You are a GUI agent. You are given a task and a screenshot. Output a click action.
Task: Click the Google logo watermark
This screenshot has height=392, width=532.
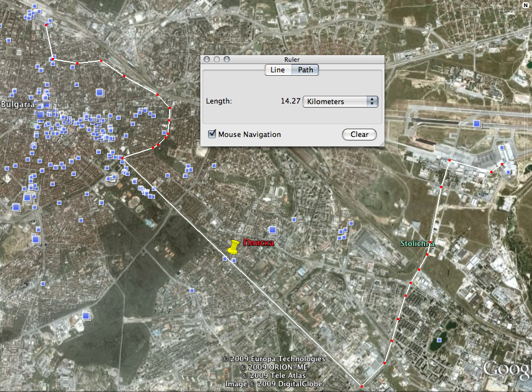507,369
